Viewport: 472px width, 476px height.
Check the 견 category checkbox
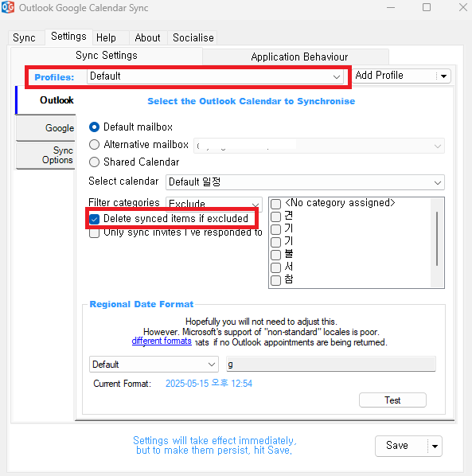(x=275, y=217)
